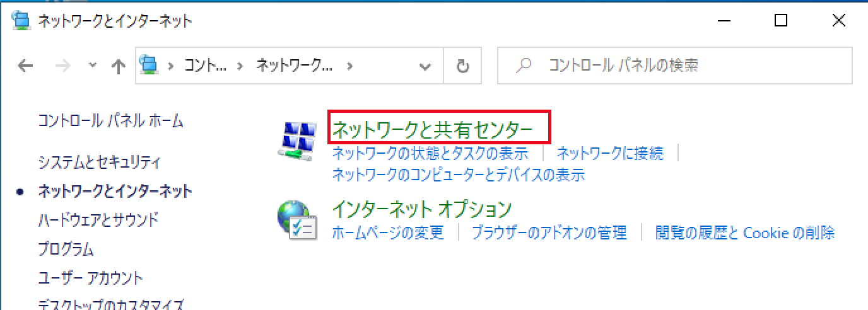
Task: Select ネットワーク... breadcrumb segment
Action: pos(294,66)
